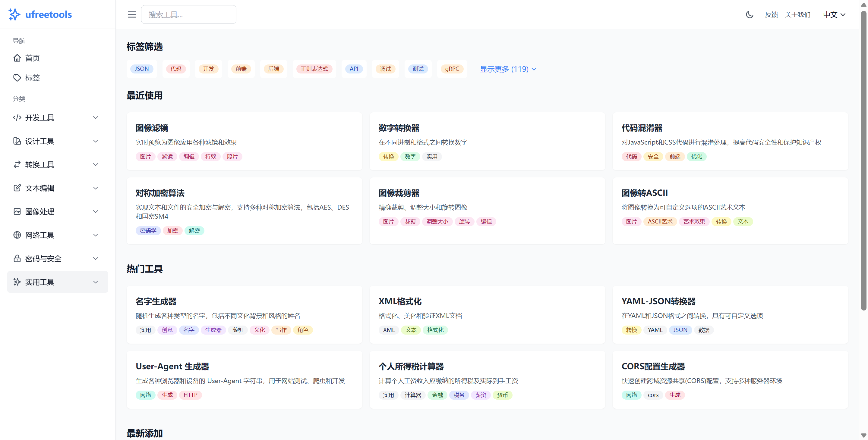Expand the 密码与安全 category chevron
Image resolution: width=868 pixels, height=440 pixels.
click(x=96, y=258)
